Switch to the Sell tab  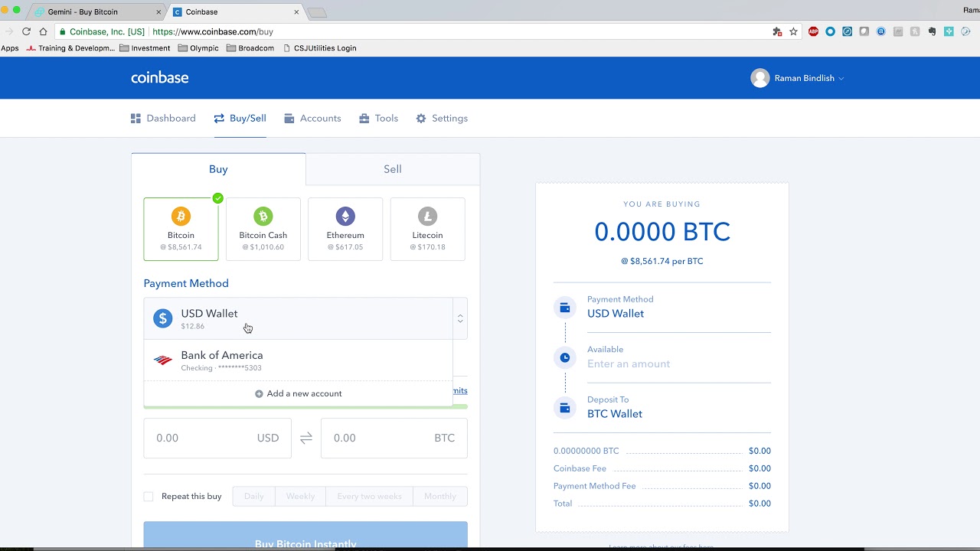392,169
